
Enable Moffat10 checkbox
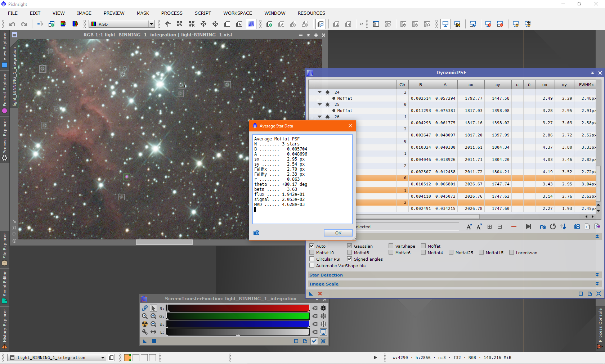tap(312, 252)
